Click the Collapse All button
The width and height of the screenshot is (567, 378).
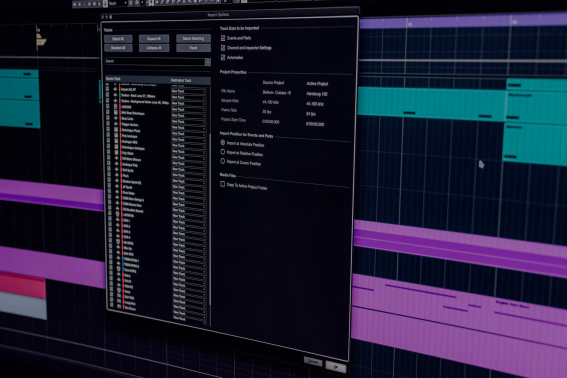click(x=154, y=48)
